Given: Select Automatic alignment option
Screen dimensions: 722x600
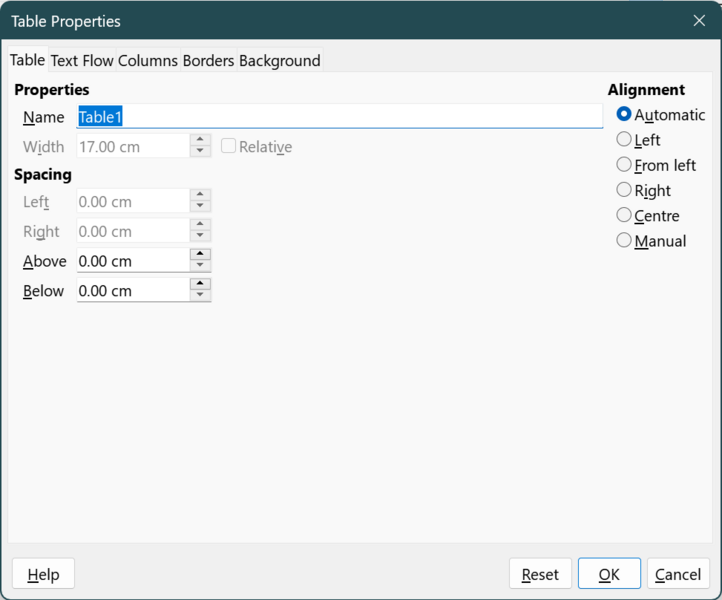Looking at the screenshot, I should (x=625, y=115).
